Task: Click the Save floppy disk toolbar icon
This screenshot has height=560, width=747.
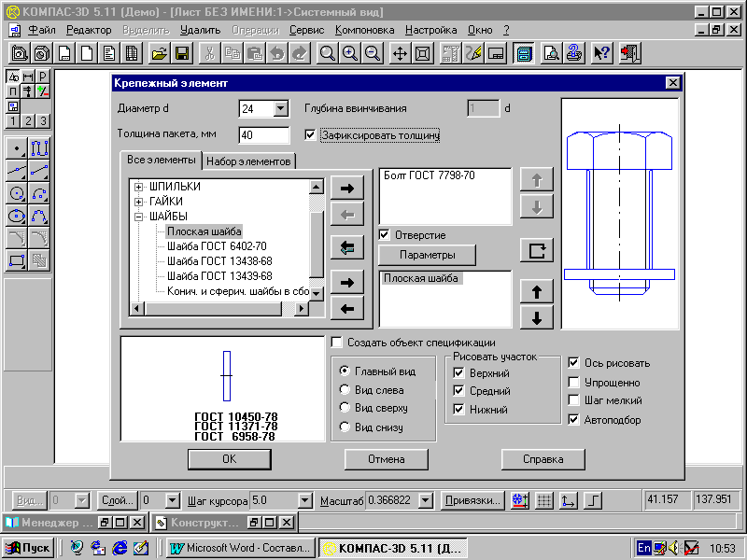Action: (182, 53)
